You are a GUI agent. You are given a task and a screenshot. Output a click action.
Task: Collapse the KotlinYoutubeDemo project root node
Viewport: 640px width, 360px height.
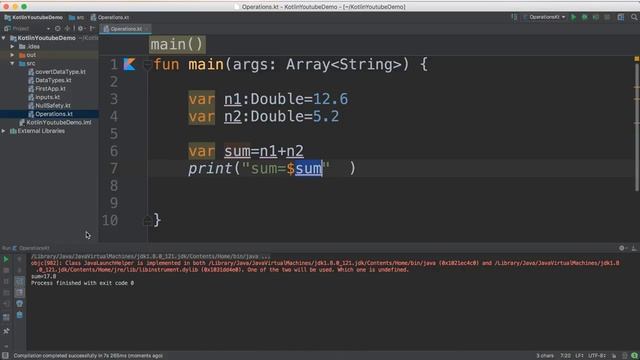[x=4, y=38]
